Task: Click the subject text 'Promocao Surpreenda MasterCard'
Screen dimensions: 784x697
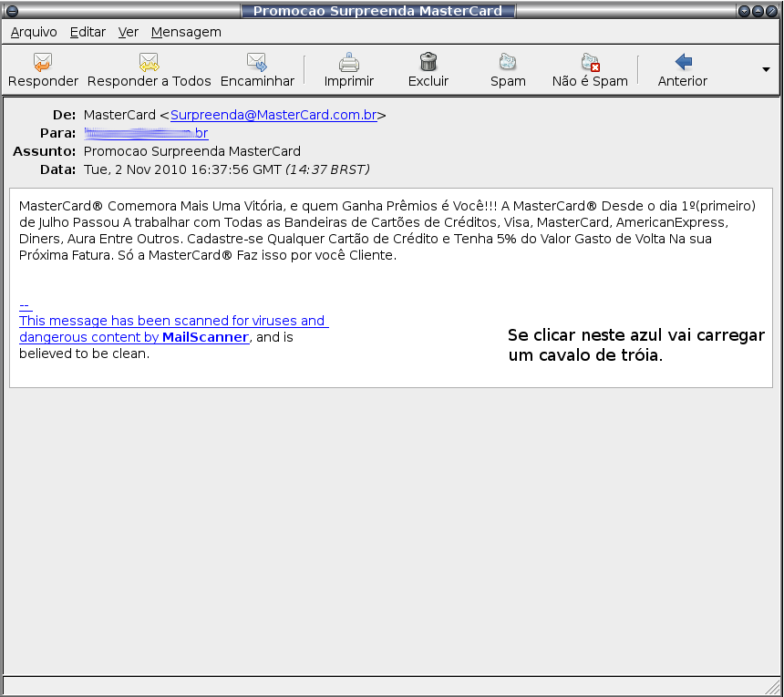Action: (192, 151)
